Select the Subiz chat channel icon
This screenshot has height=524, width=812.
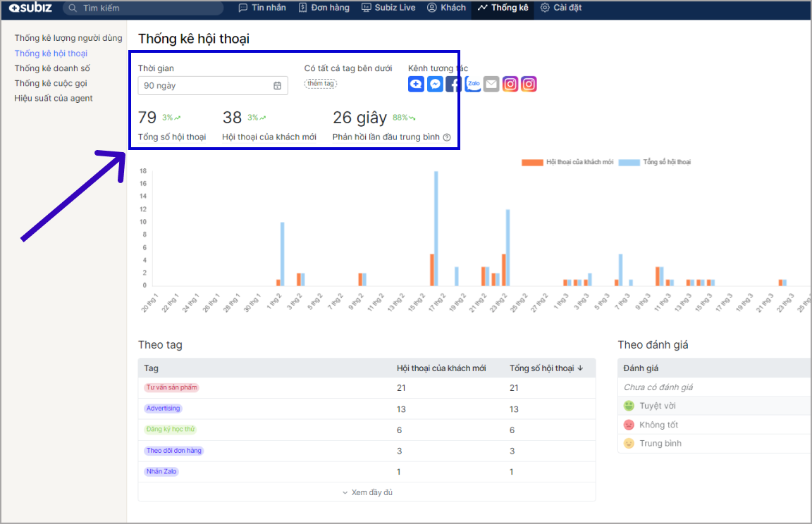416,84
